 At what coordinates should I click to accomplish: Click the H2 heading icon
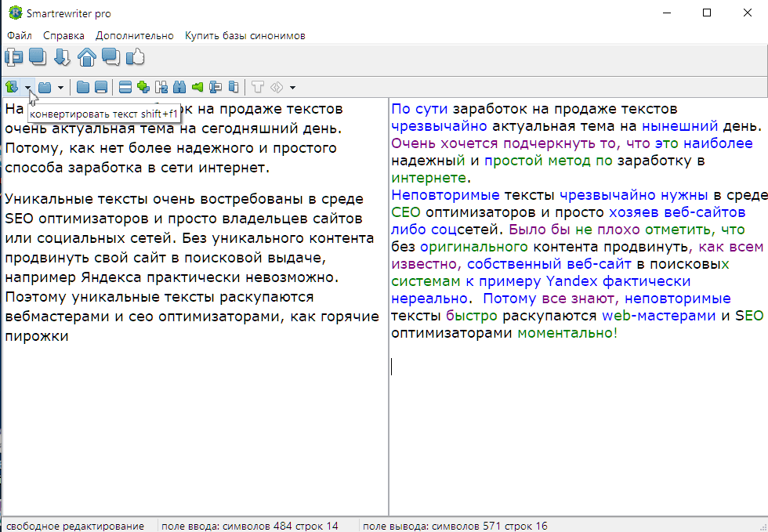click(161, 88)
